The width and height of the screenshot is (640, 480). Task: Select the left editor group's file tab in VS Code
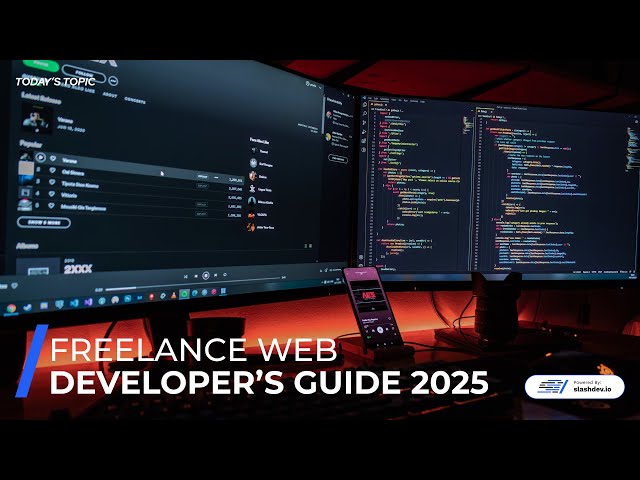click(x=381, y=104)
